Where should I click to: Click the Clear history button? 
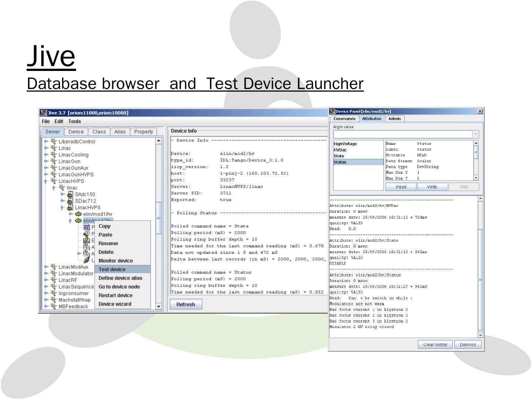tap(435, 345)
